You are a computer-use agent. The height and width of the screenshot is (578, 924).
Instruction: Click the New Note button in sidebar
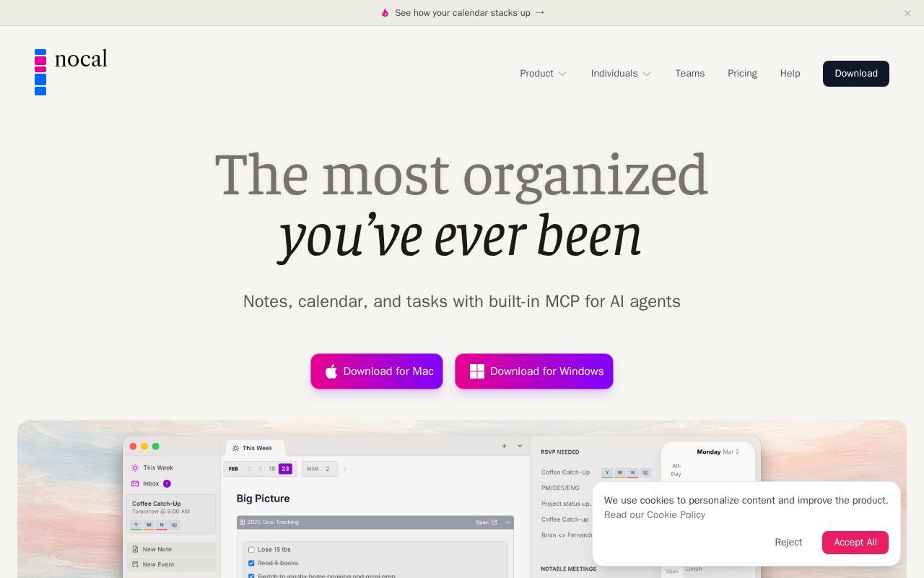pos(172,549)
